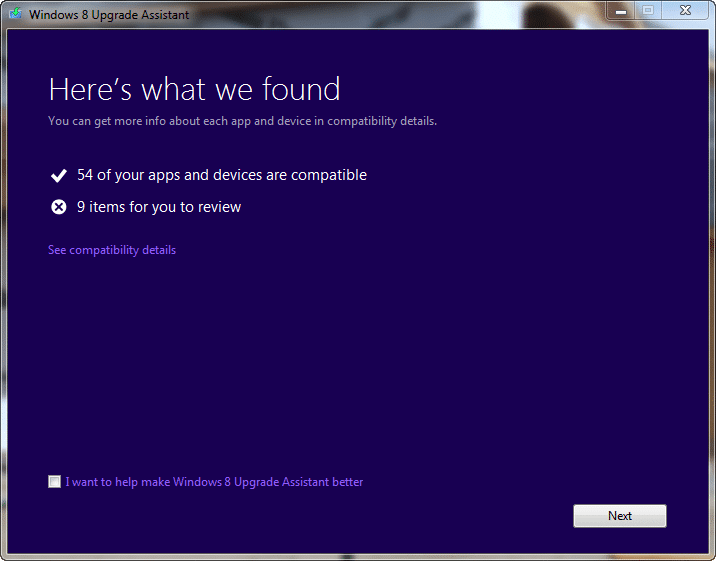Click the compatibility details info subtitle text

(242, 121)
